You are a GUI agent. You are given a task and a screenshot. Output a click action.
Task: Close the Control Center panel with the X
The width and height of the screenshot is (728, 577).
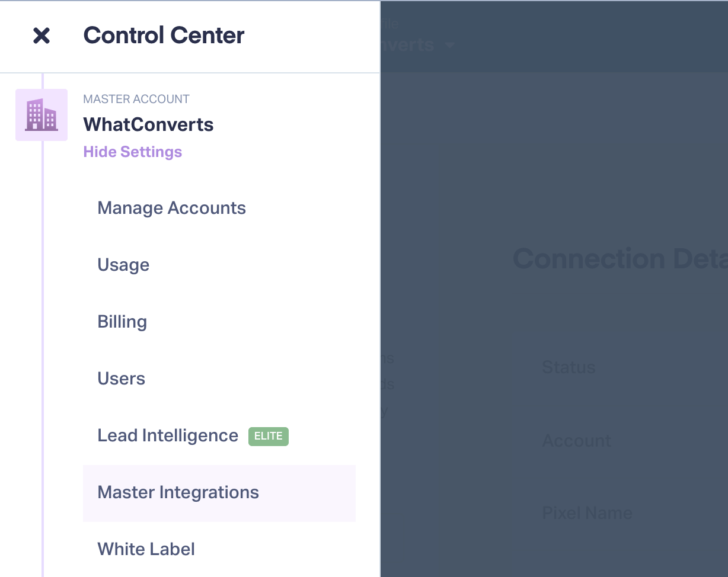41,36
